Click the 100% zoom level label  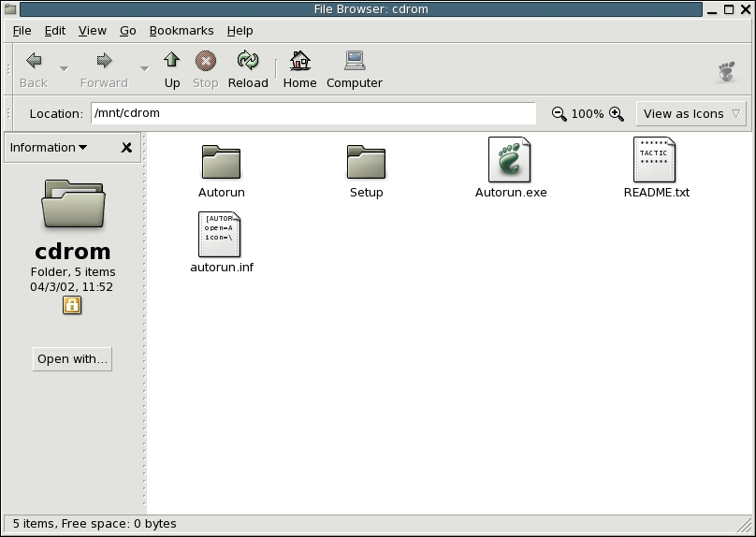(x=588, y=114)
